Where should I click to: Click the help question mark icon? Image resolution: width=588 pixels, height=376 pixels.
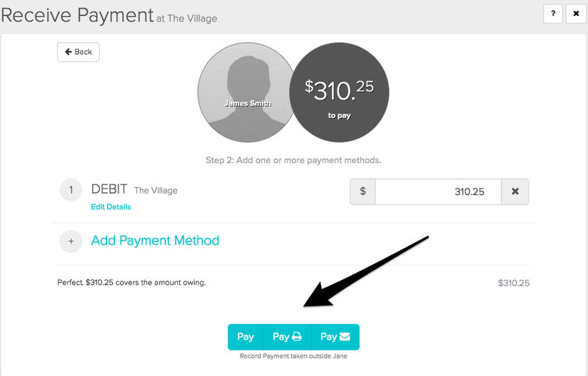(x=553, y=14)
